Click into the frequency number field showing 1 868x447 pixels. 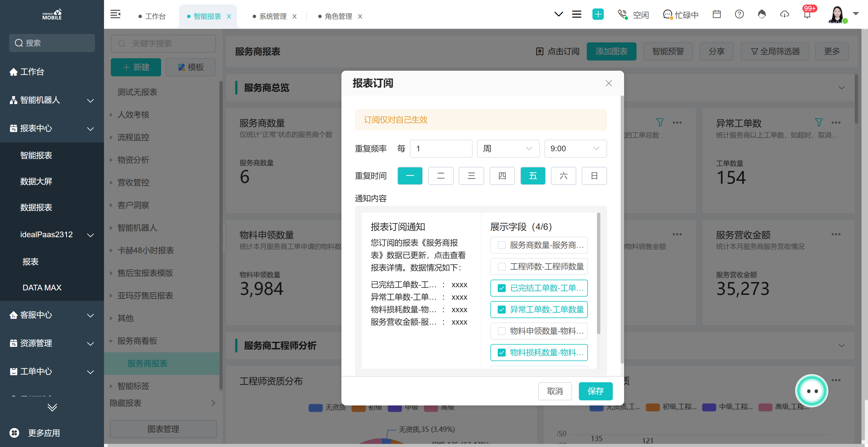pyautogui.click(x=441, y=149)
